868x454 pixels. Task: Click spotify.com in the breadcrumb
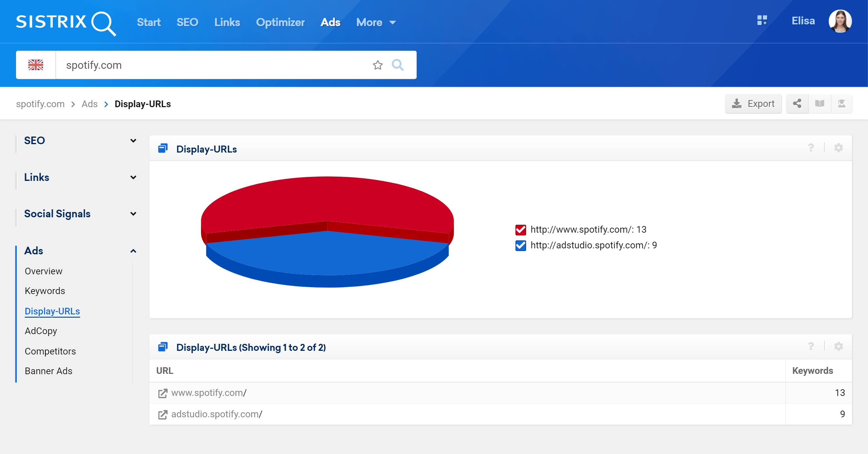[40, 104]
